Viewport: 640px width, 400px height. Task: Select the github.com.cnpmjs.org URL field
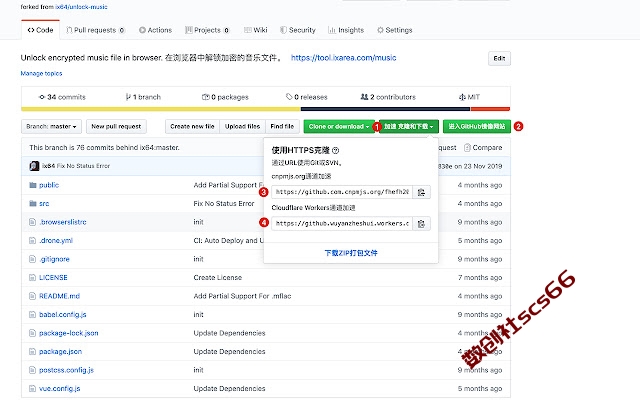[342, 192]
